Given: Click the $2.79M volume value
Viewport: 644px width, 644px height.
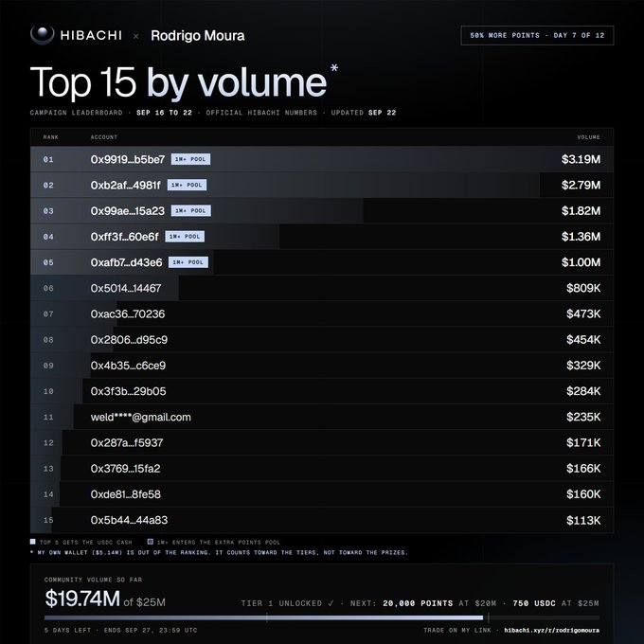Looking at the screenshot, I should 581,186.
